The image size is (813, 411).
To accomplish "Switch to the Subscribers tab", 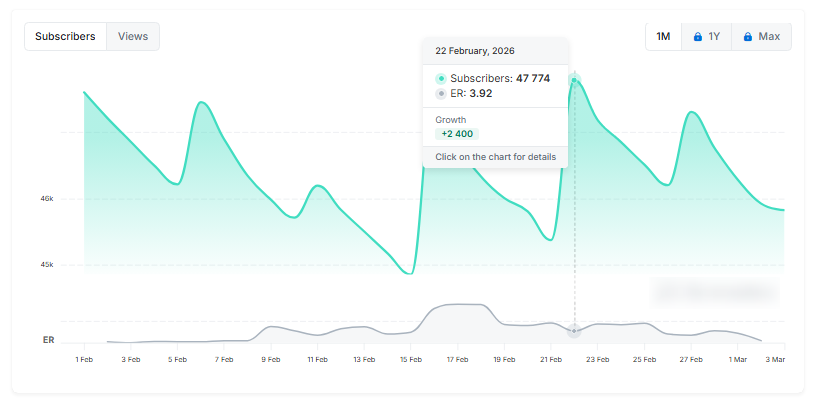I will click(65, 36).
